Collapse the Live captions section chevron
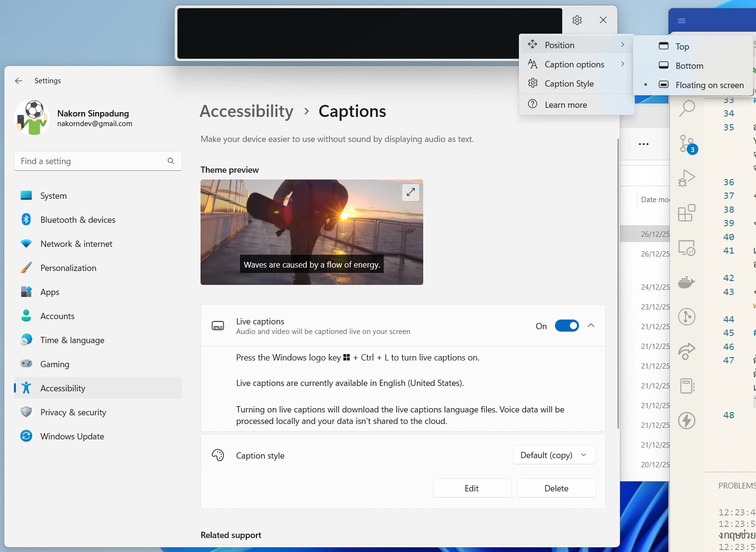Screen dimensions: 756x552 pos(591,326)
